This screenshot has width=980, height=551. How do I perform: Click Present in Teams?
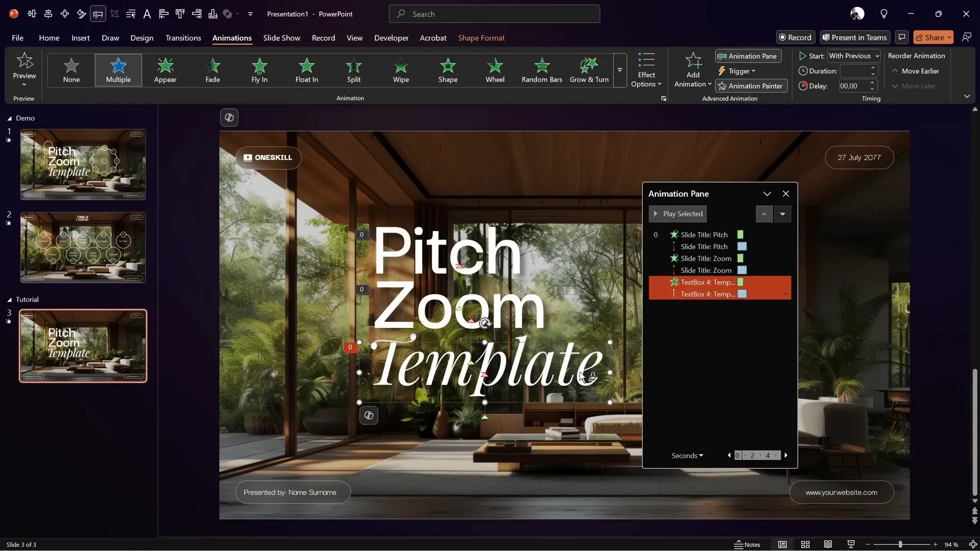click(x=854, y=37)
